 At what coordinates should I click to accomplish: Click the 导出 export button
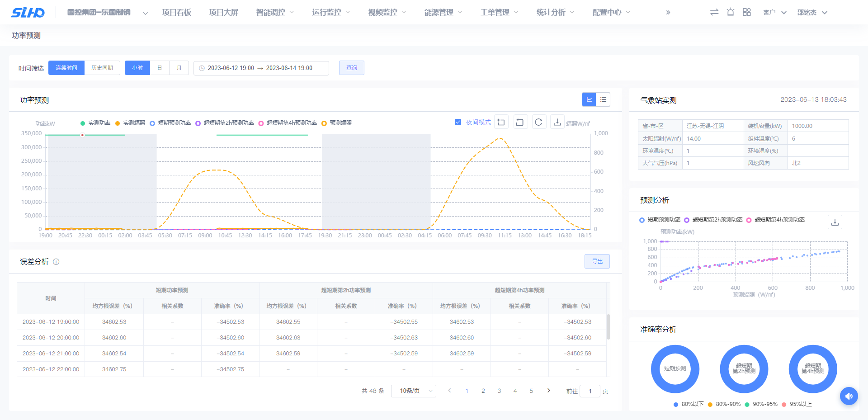click(x=597, y=261)
